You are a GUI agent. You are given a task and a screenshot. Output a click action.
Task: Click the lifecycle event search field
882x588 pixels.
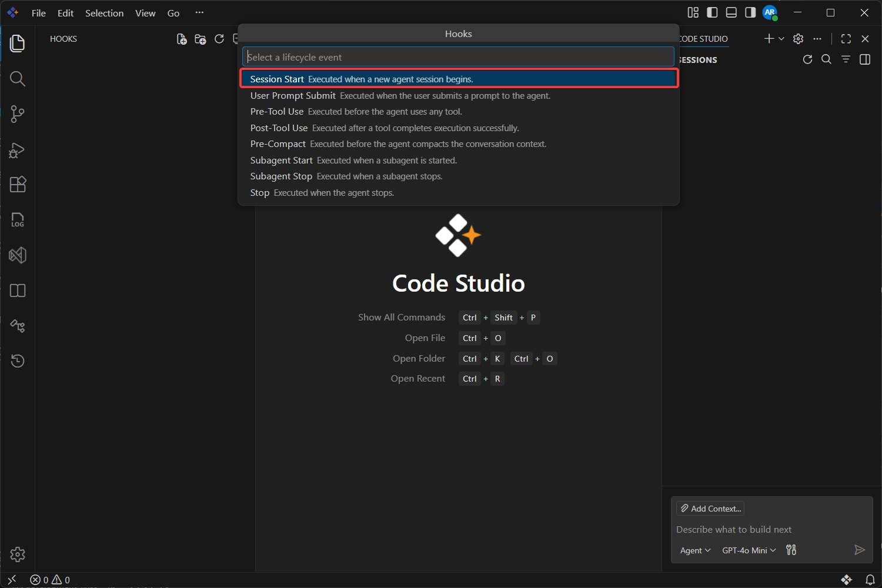pos(459,56)
